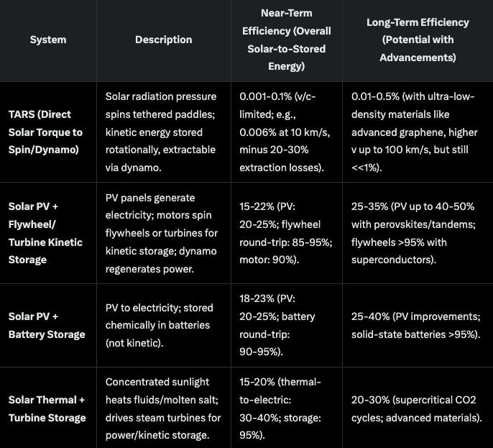Click the System column header
493x448 pixels.
click(47, 40)
